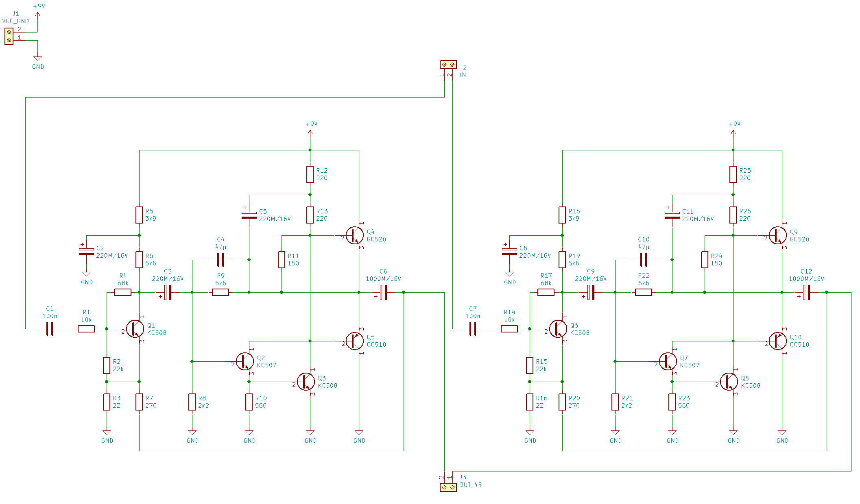The height and width of the screenshot is (504, 860).
Task: Select capacitor C4 47p symbol
Action: coord(220,260)
